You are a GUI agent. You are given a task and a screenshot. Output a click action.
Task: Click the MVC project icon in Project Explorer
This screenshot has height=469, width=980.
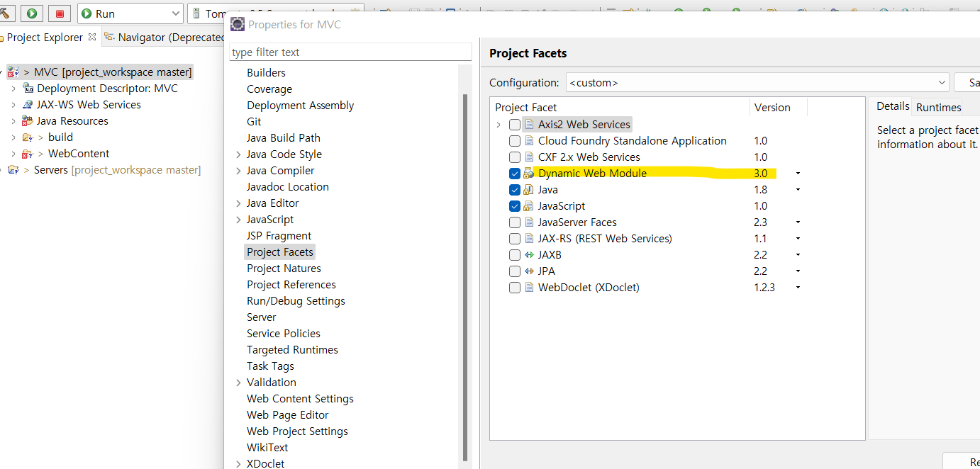[13, 72]
